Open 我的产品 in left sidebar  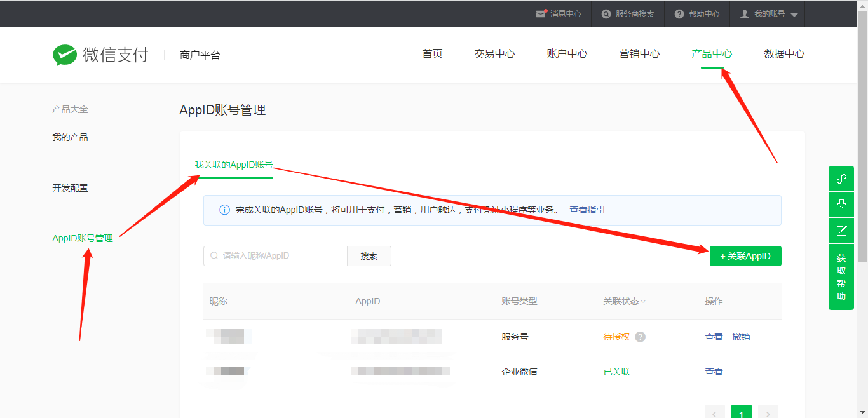click(70, 137)
